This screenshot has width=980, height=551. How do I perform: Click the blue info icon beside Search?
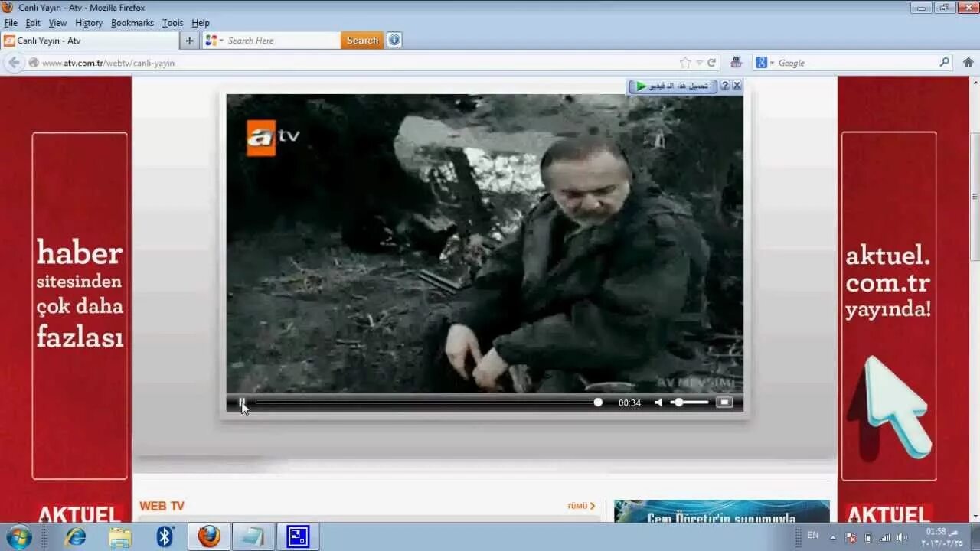(x=394, y=41)
